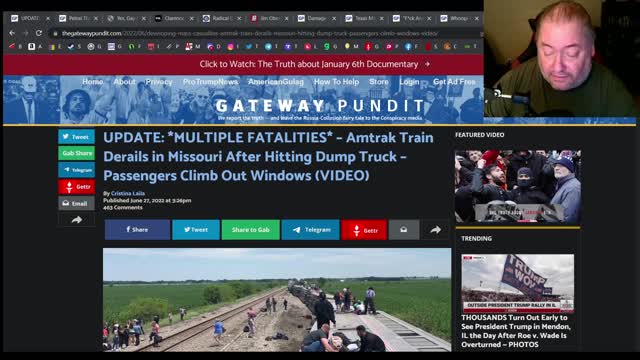
Task: Click the horizontal share arrow button
Action: [435, 230]
